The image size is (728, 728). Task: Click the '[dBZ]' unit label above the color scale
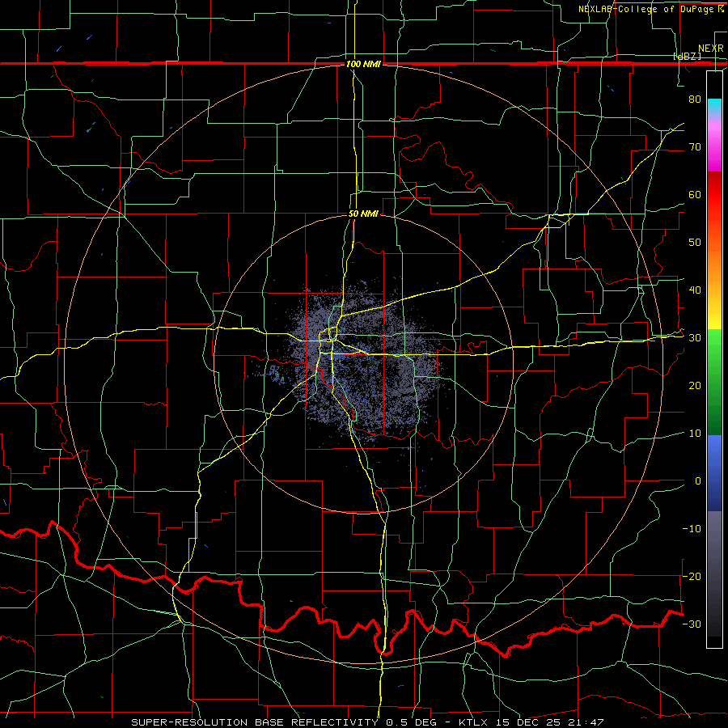click(687, 56)
